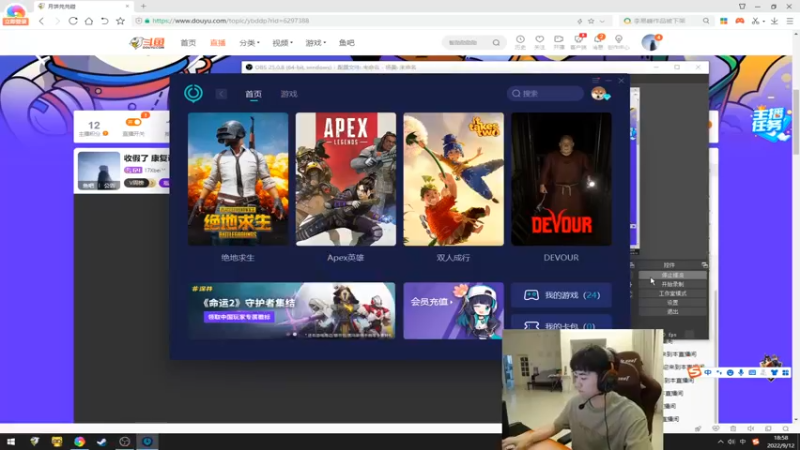This screenshot has height=450, width=800.
Task: Open a new browser tab
Action: click(143, 6)
